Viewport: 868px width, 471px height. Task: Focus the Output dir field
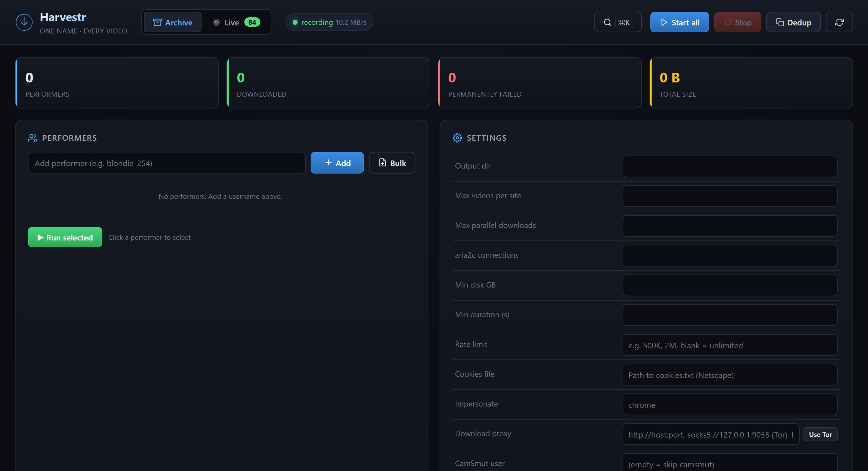point(729,166)
